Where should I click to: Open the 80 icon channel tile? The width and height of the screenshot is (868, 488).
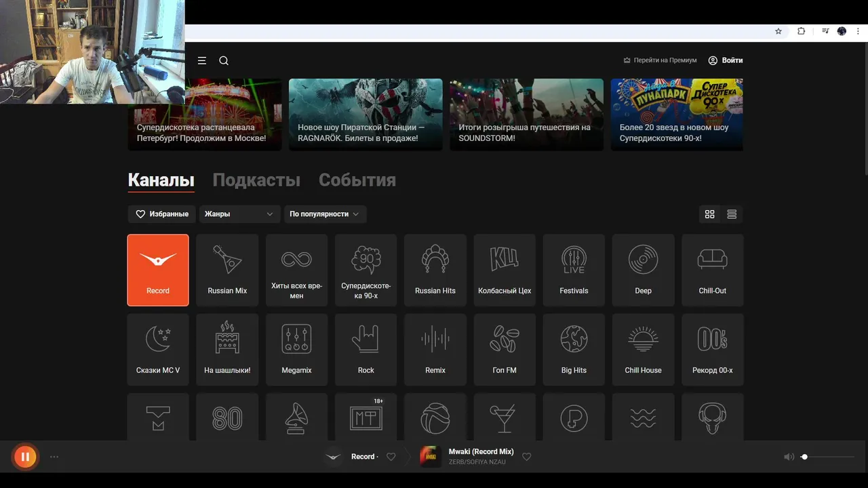pos(227,418)
